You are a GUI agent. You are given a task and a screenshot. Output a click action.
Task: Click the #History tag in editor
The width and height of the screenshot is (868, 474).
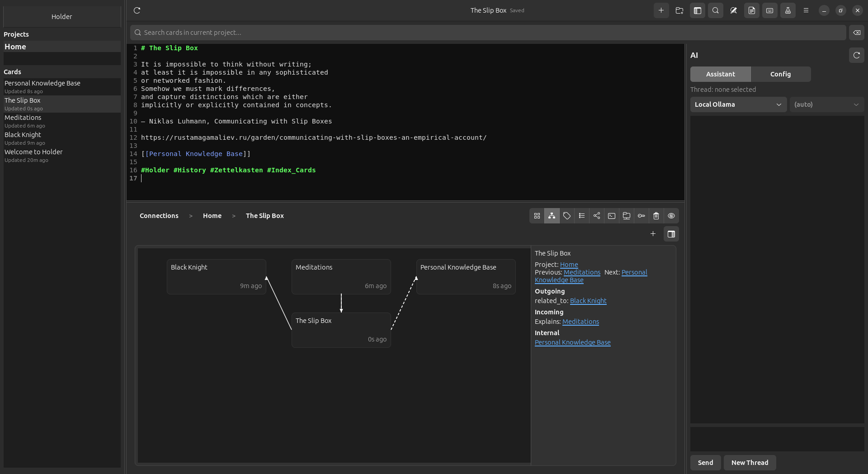pyautogui.click(x=190, y=170)
